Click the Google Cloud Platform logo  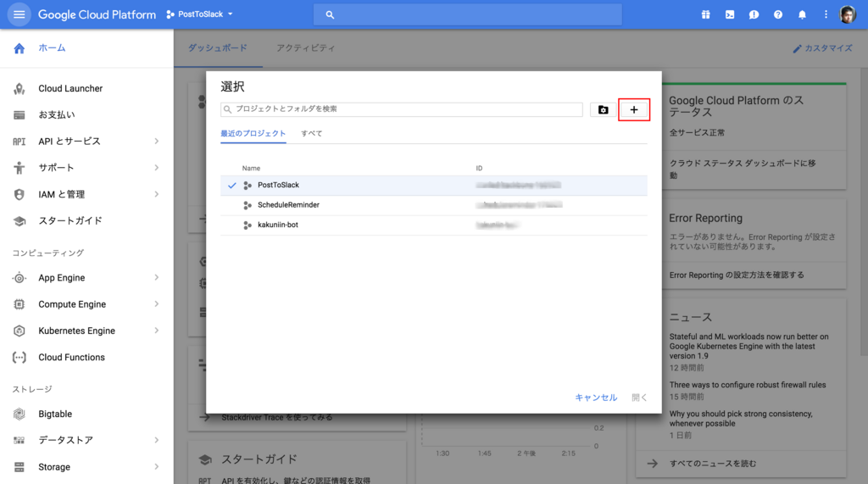[x=97, y=15]
